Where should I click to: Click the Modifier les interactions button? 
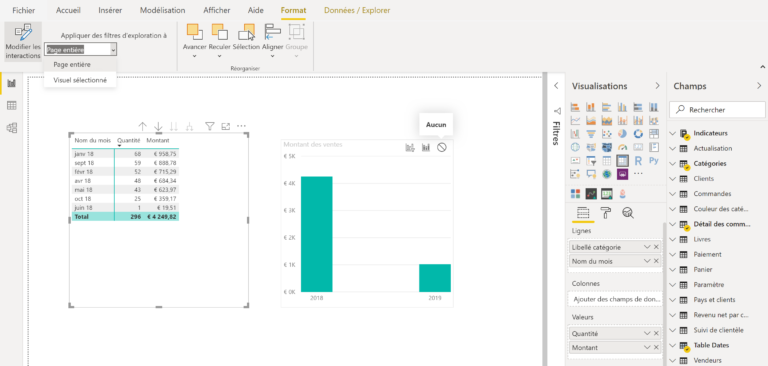coord(23,42)
